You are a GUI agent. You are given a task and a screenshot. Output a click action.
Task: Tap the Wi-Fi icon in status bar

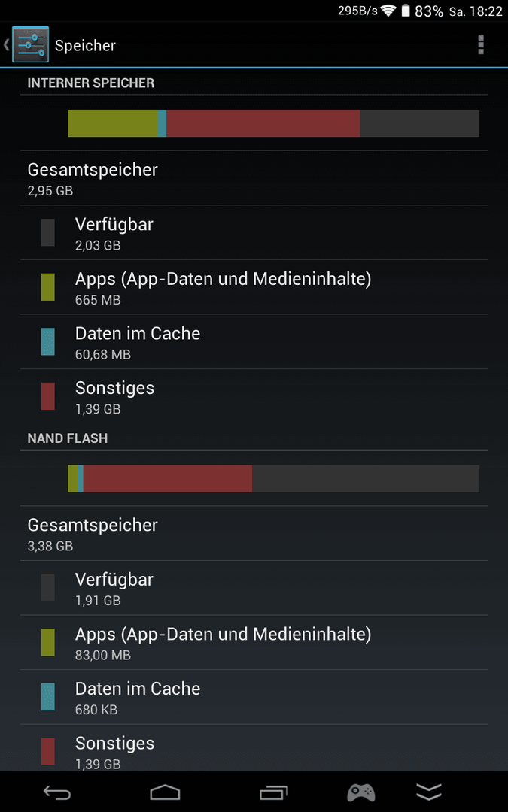click(388, 11)
